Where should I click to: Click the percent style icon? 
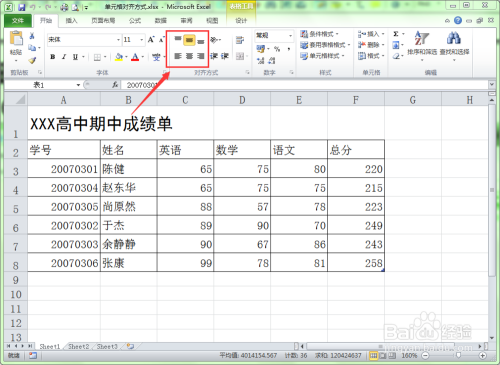point(277,49)
